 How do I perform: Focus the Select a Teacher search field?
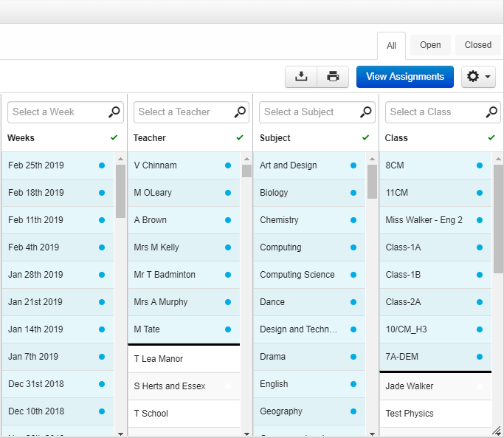(x=191, y=112)
